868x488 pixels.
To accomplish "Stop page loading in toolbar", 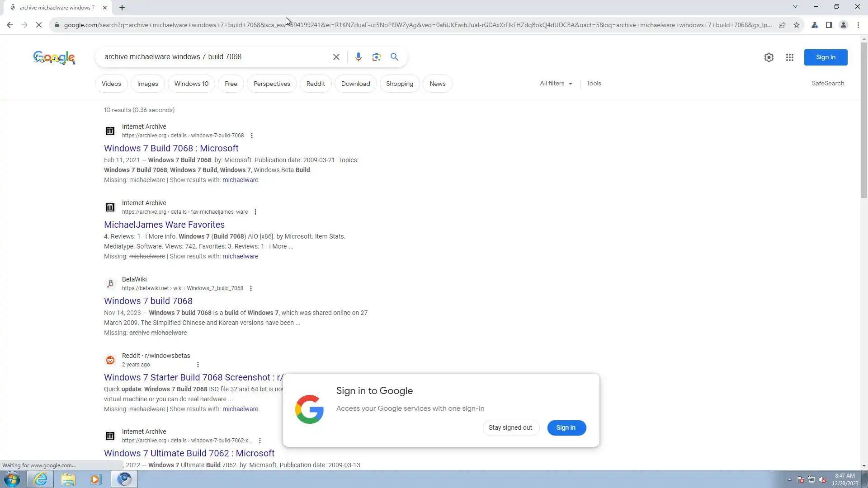I will pos(39,25).
